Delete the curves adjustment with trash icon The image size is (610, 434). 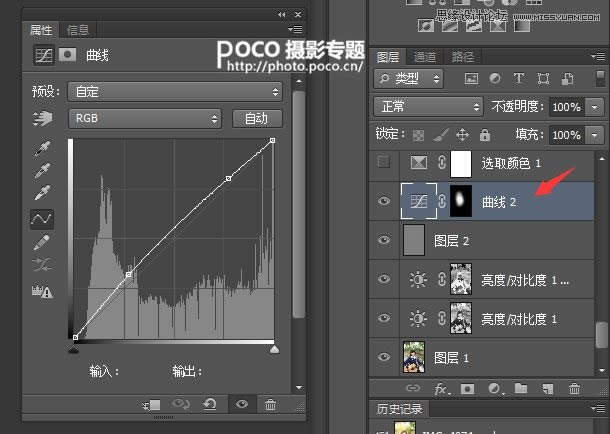pyautogui.click(x=270, y=404)
